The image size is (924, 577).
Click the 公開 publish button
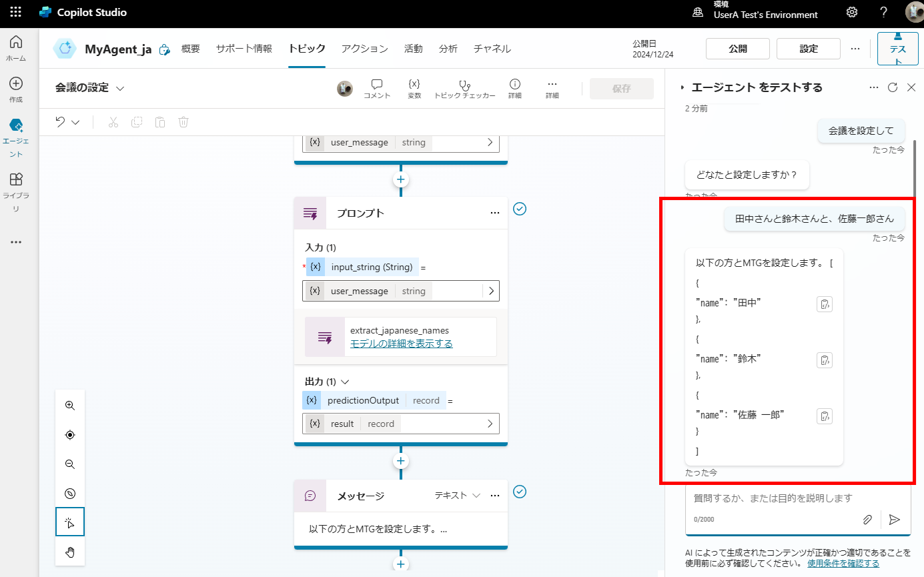click(x=737, y=49)
